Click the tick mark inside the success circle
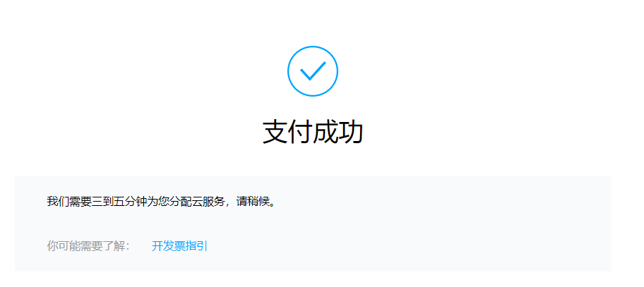The image size is (644, 287). tap(313, 71)
